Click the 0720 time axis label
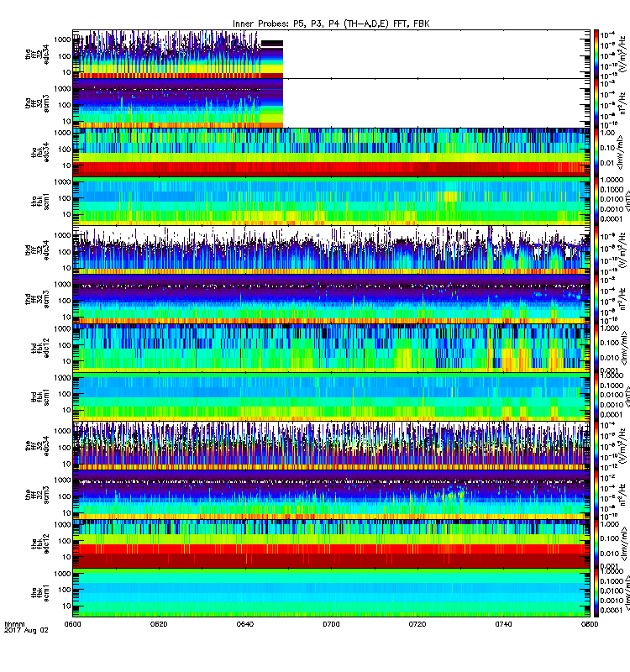The height and width of the screenshot is (672, 630). 417,624
